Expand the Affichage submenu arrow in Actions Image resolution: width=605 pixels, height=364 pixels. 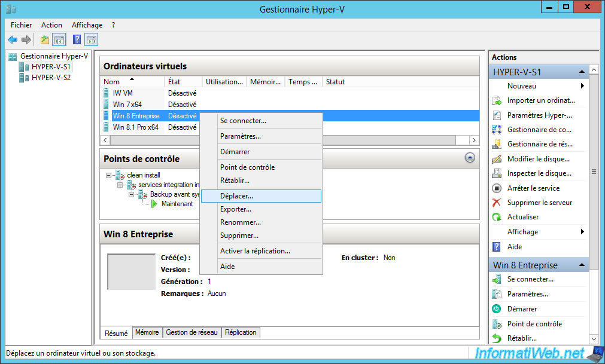[582, 231]
